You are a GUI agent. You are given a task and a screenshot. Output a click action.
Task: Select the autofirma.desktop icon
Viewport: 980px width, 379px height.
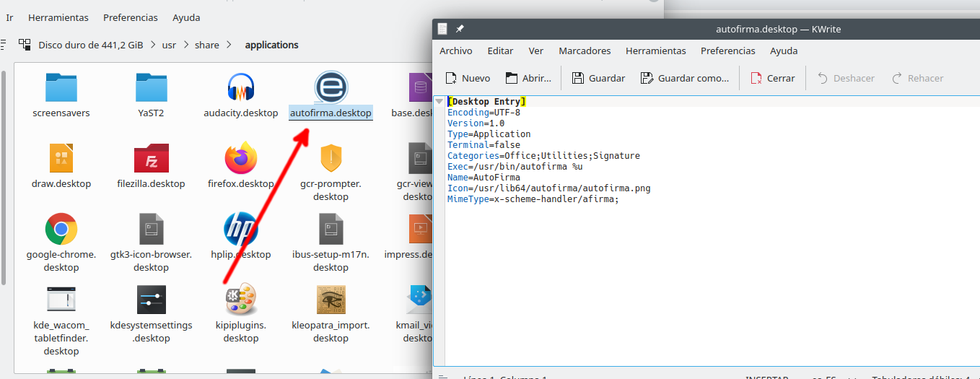(x=331, y=88)
